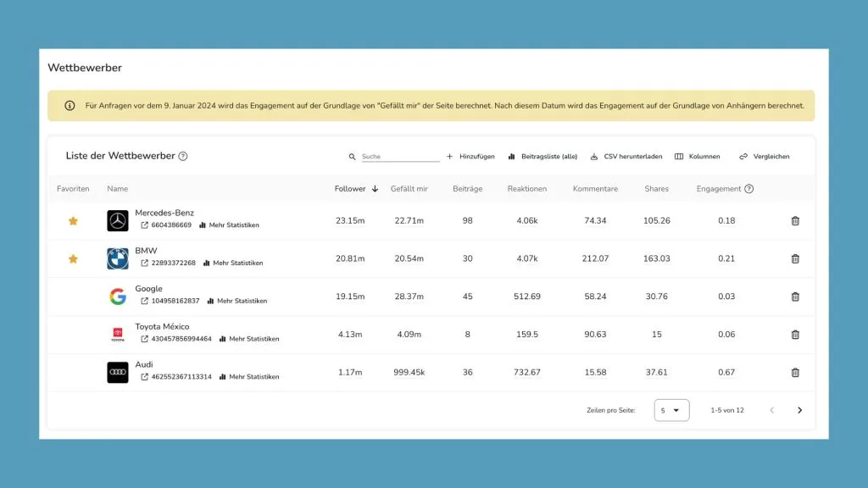Screen dimensions: 868x488
Task: Open the Zeilen pro Seite dropdown
Action: (x=671, y=410)
